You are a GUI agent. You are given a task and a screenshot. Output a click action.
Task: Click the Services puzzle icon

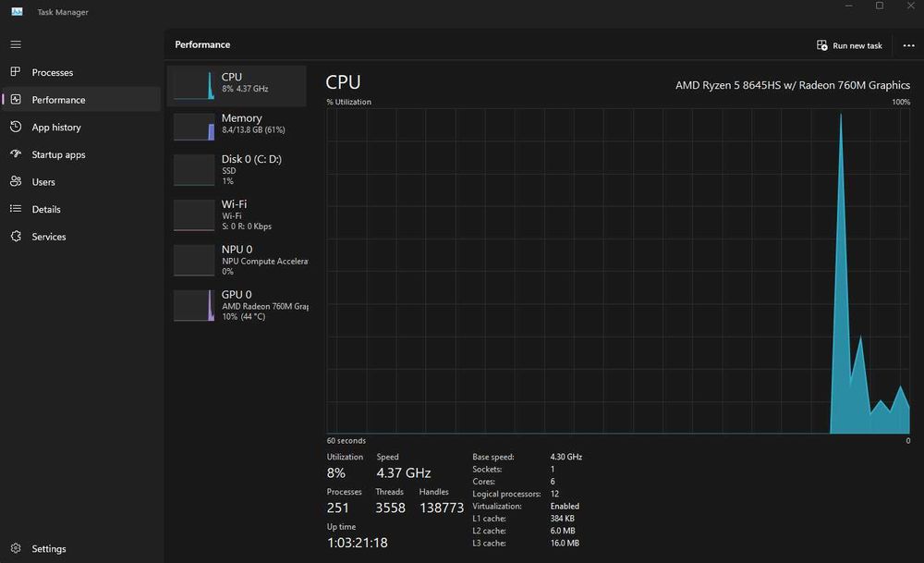[16, 237]
